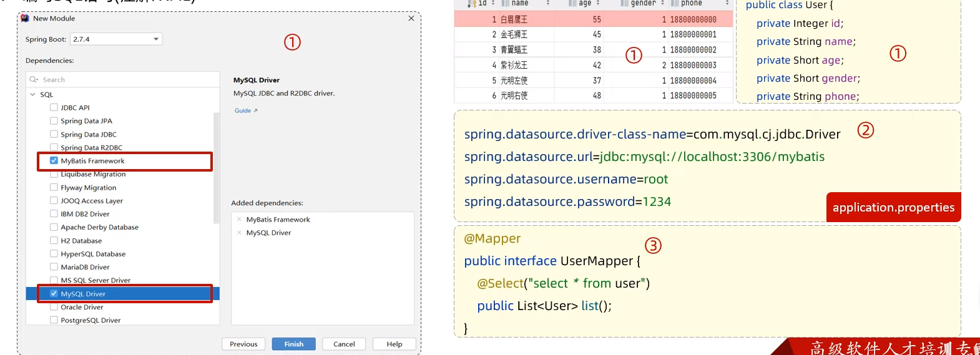Enable Spring Data JPA dependency
Viewport: 980px width, 355px height.
(54, 120)
